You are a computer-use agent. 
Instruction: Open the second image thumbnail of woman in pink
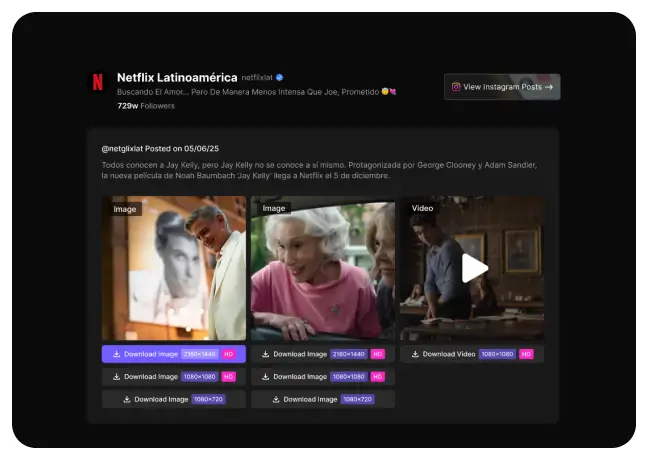(x=323, y=268)
